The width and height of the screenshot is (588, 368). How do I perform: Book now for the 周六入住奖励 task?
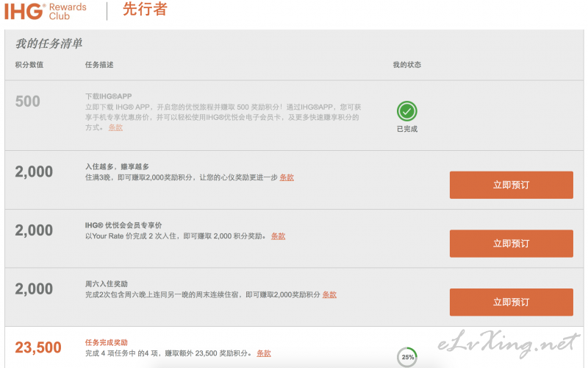(511, 302)
